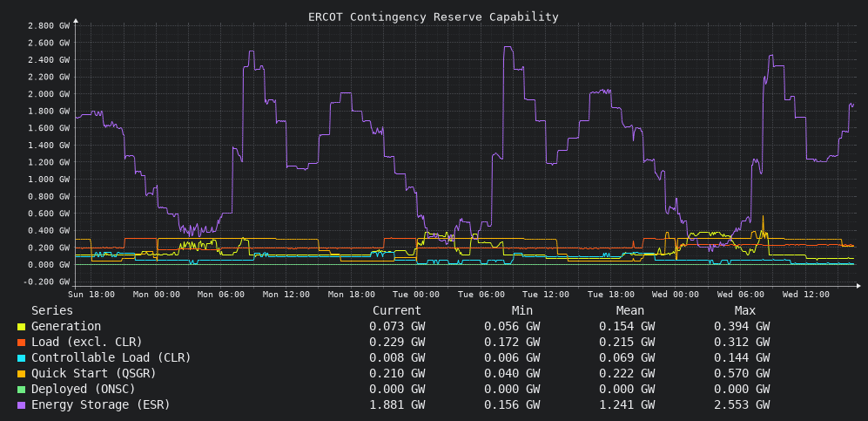This screenshot has height=421, width=868.
Task: Click CLR mean value 0.069 GW
Action: pos(627,358)
